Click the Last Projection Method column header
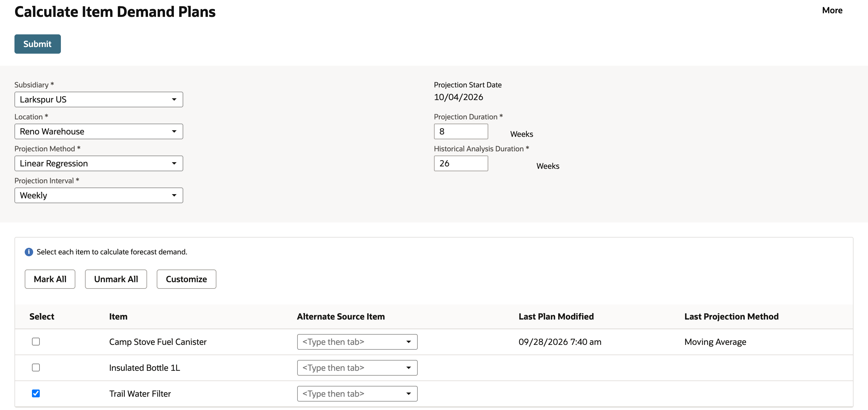Screen dimensions: 868x410 pos(731,317)
